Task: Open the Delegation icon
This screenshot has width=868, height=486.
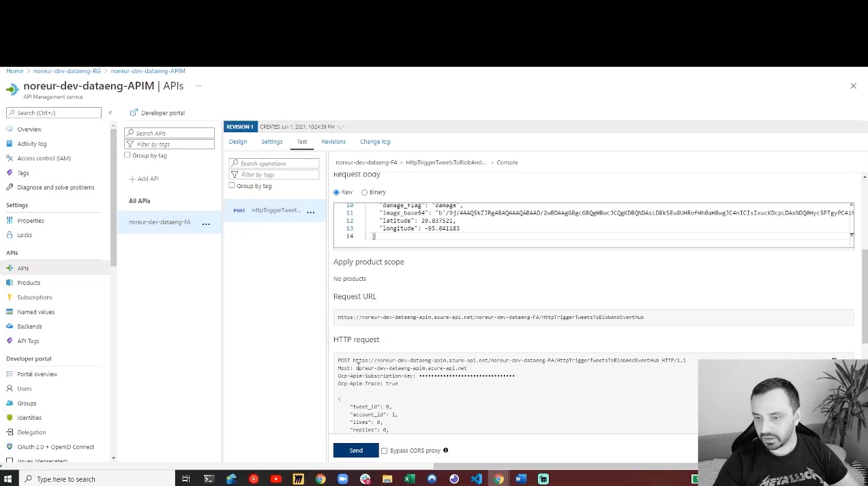Action: tap(10, 432)
